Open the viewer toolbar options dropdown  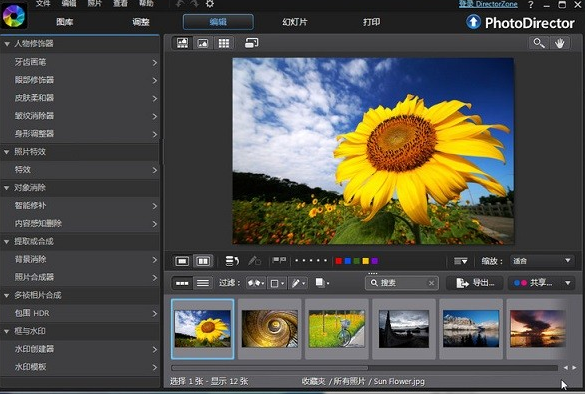[460, 261]
